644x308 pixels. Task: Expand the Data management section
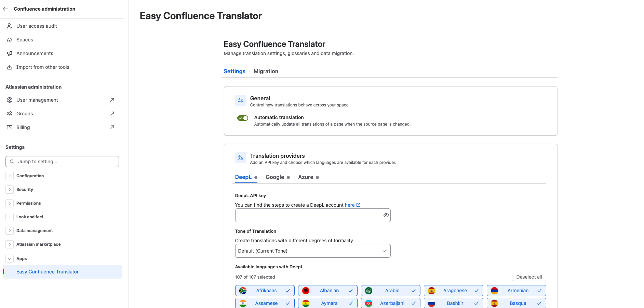pyautogui.click(x=10, y=231)
